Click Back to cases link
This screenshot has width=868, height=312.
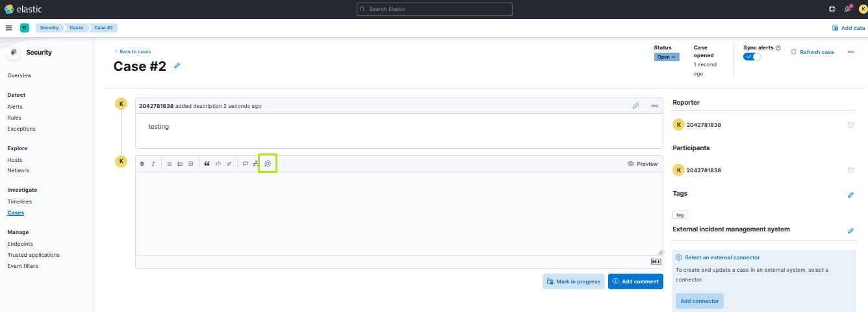point(133,51)
